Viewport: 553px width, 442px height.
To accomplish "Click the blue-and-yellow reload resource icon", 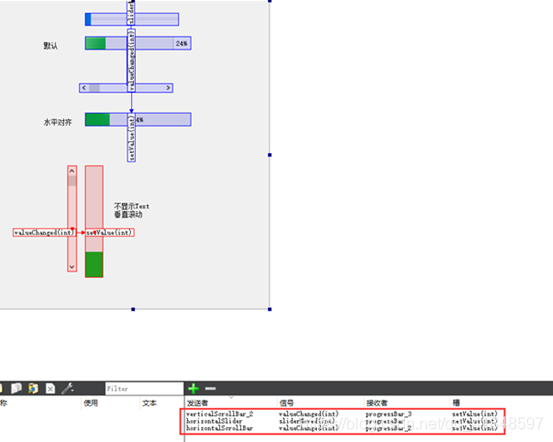I will [x=33, y=388].
